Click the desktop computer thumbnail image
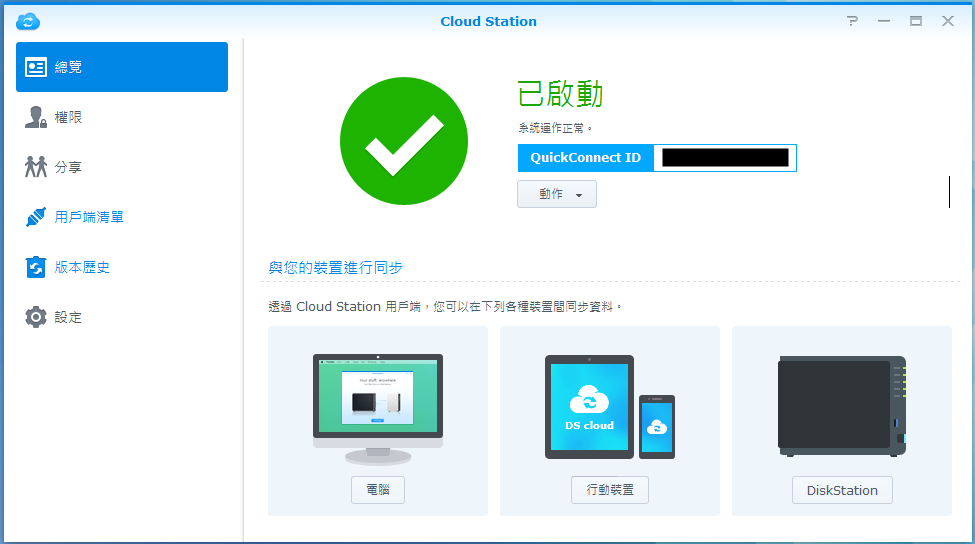 pyautogui.click(x=378, y=409)
